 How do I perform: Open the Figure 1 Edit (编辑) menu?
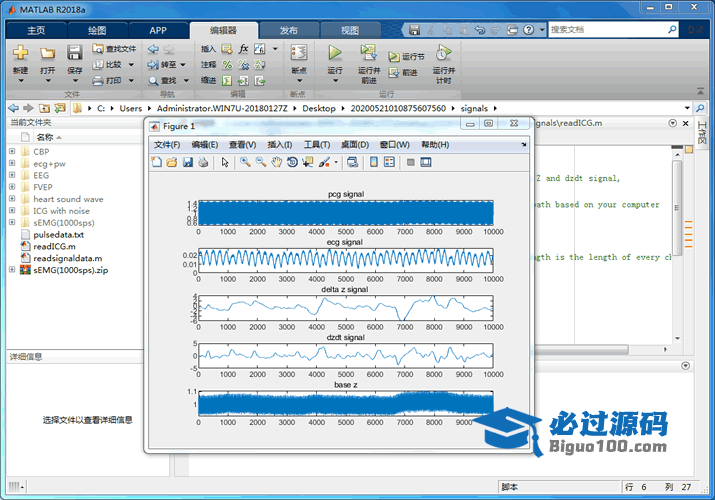click(x=205, y=145)
